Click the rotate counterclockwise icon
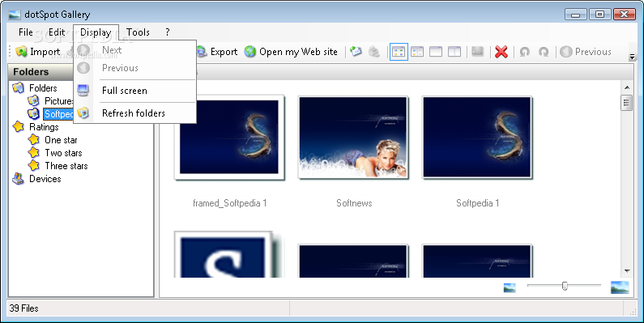This screenshot has height=323, width=644. 524,52
